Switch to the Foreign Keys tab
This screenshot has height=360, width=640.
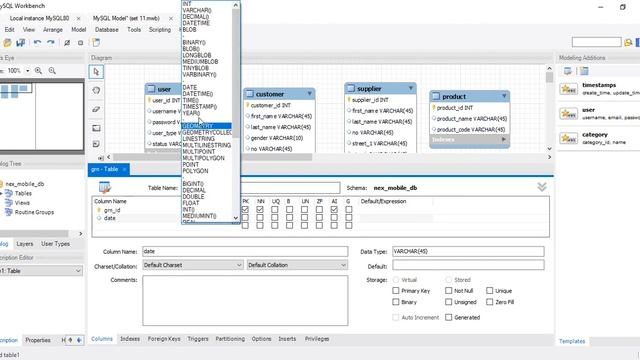(x=164, y=339)
